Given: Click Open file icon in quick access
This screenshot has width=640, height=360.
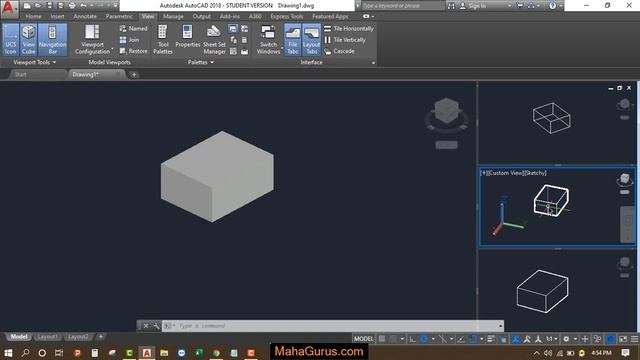Looking at the screenshot, I should (38, 5).
